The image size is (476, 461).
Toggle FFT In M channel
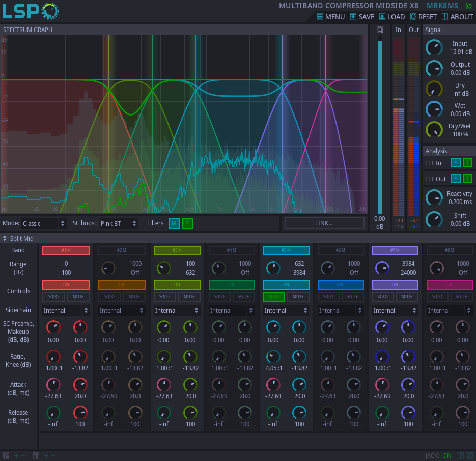point(456,163)
